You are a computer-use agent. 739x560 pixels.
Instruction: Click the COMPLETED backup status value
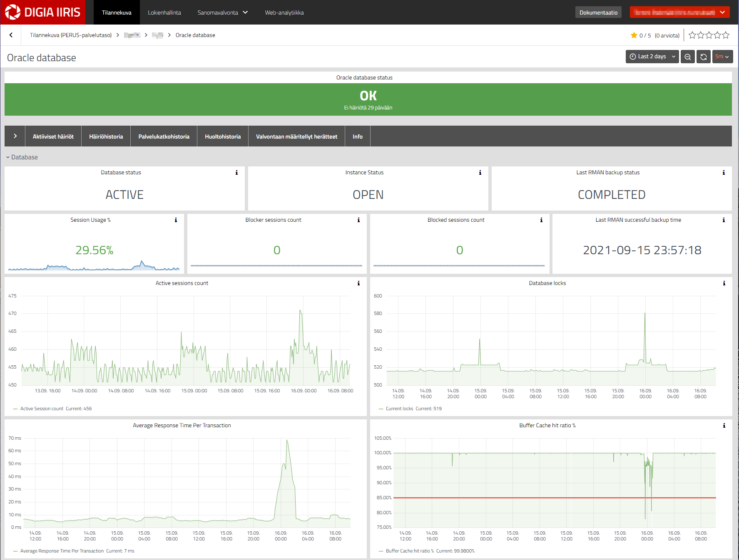pos(612,195)
